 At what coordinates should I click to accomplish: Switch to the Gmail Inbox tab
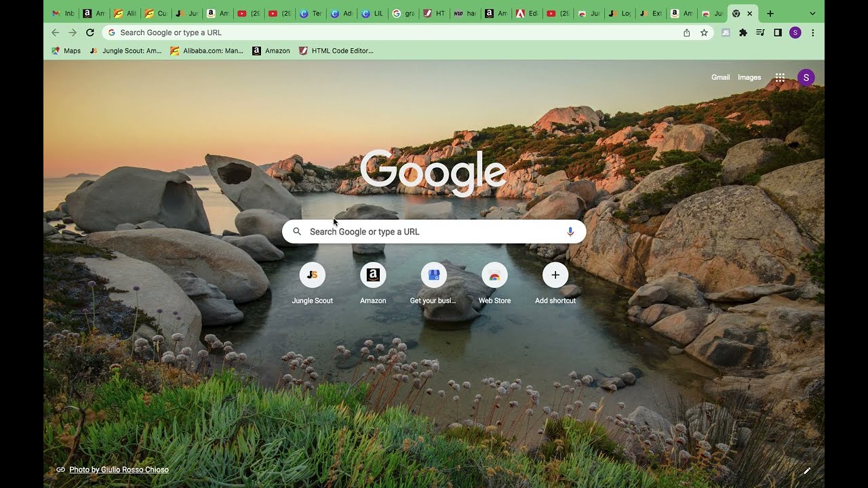coord(63,14)
